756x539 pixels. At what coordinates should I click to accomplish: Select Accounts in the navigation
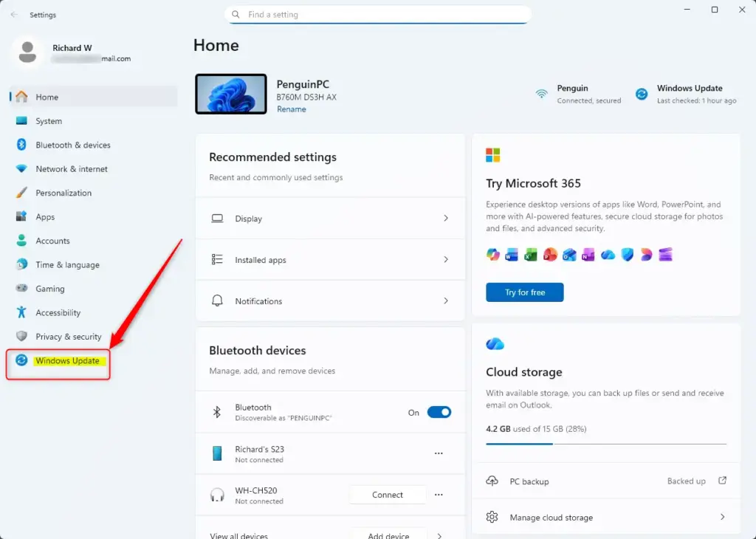pyautogui.click(x=94, y=241)
